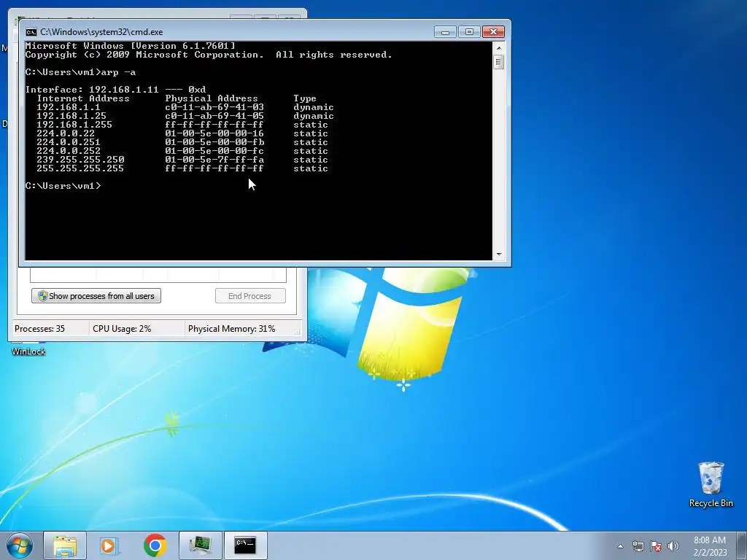Click the 'Processes: 35' status text
Screen dimensions: 747x560
[x=39, y=329]
